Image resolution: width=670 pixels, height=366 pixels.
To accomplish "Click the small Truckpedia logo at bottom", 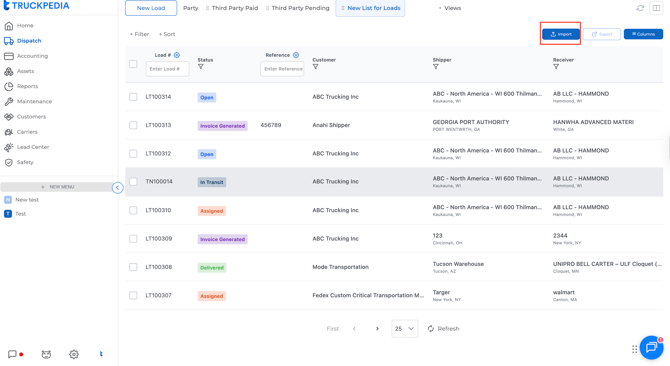I will click(x=101, y=354).
